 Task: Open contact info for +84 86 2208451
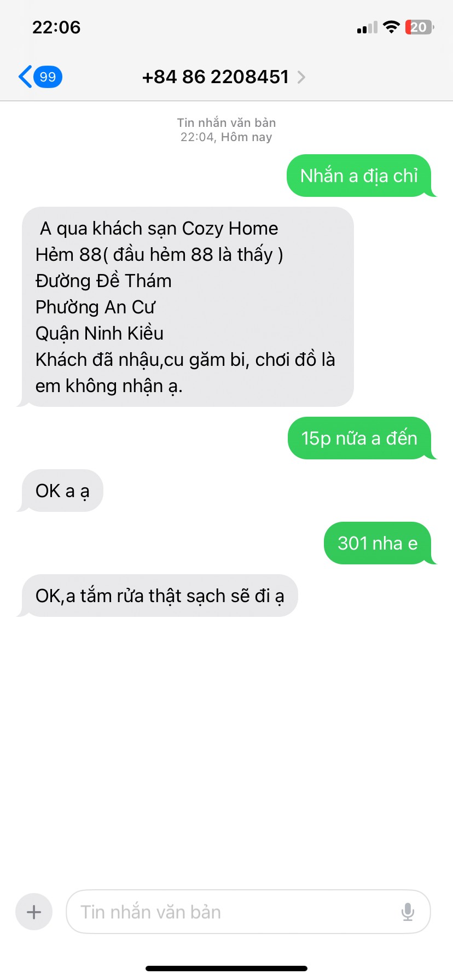216,77
